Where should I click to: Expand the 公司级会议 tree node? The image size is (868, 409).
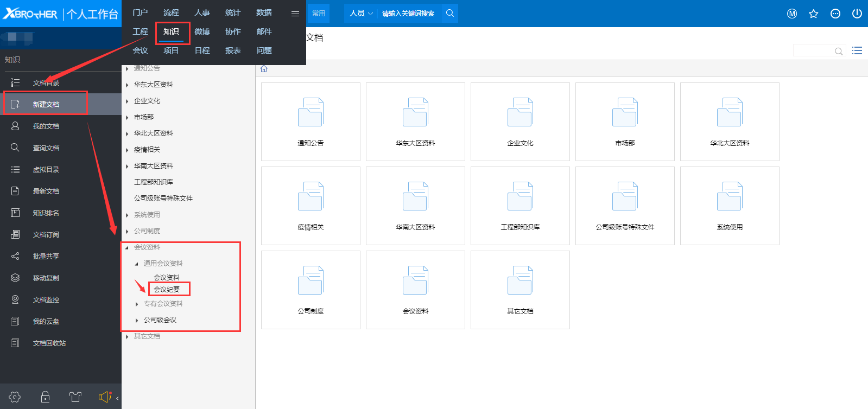pyautogui.click(x=137, y=320)
